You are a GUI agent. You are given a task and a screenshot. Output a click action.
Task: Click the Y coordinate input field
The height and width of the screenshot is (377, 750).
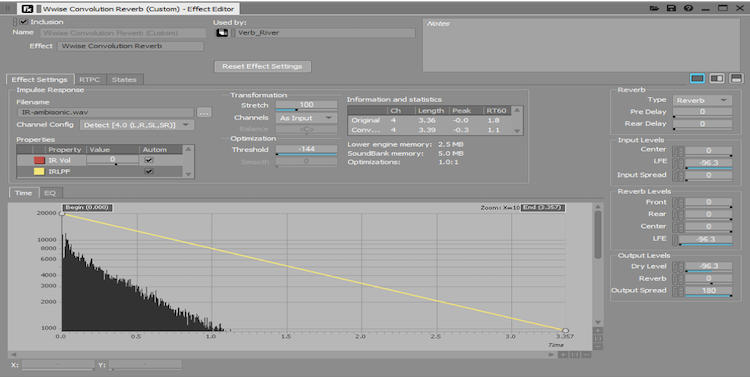pos(145,365)
